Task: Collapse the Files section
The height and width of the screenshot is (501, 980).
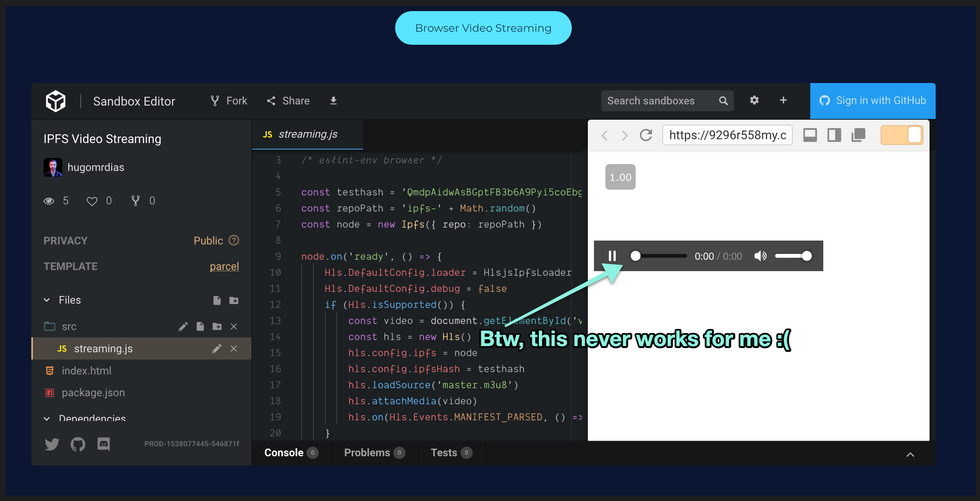Action: click(x=47, y=300)
